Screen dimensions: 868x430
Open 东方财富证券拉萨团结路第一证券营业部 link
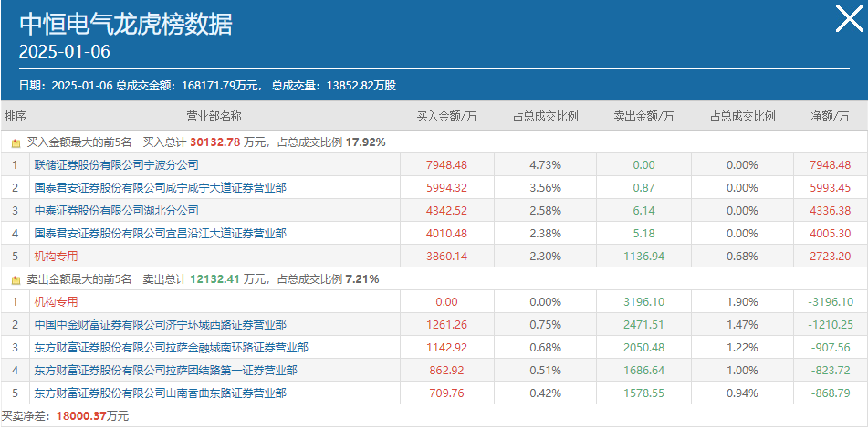165,371
